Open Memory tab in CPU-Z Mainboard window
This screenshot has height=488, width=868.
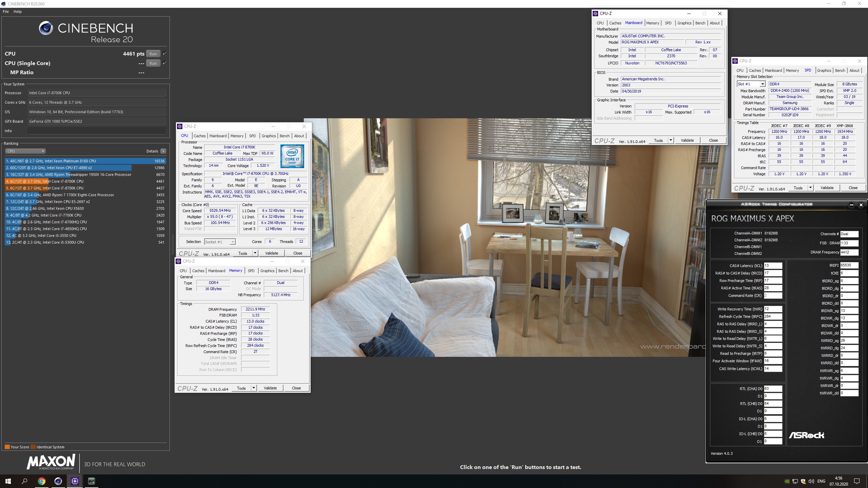653,23
